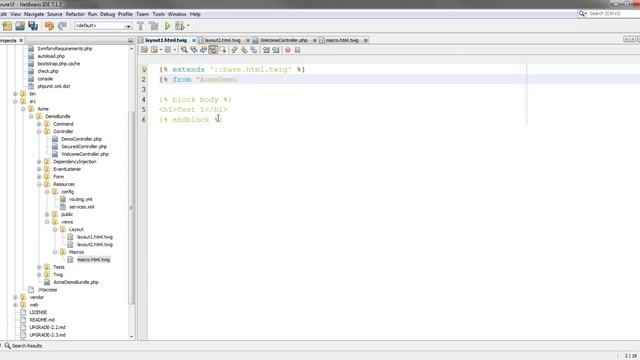Minimize the Projects panel
Viewport: 640px width, 360px height.
point(131,40)
